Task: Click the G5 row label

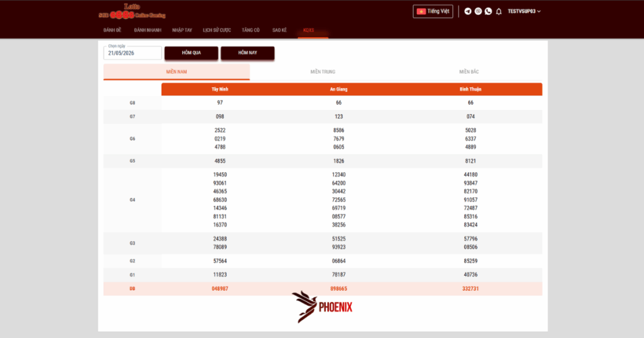Action: point(132,161)
